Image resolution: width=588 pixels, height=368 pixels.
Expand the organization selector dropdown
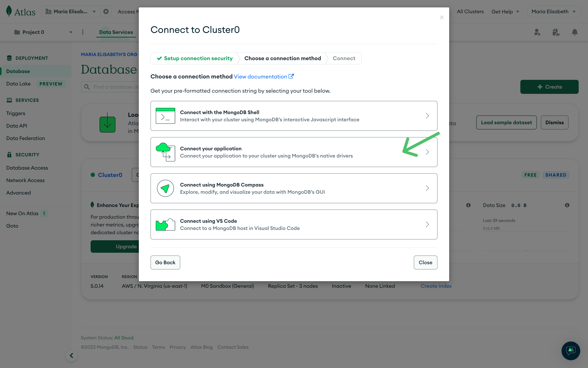tap(94, 11)
